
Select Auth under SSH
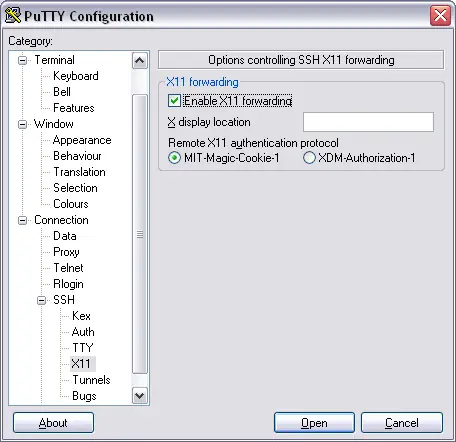[83, 332]
